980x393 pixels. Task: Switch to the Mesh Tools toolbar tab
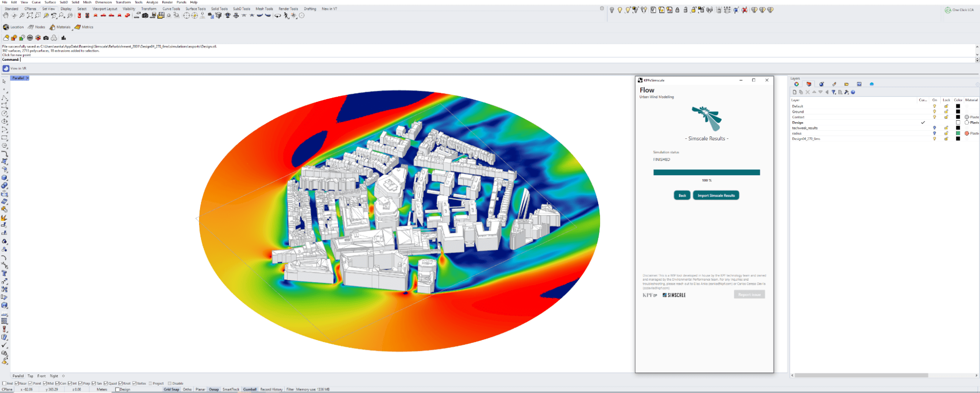point(264,9)
